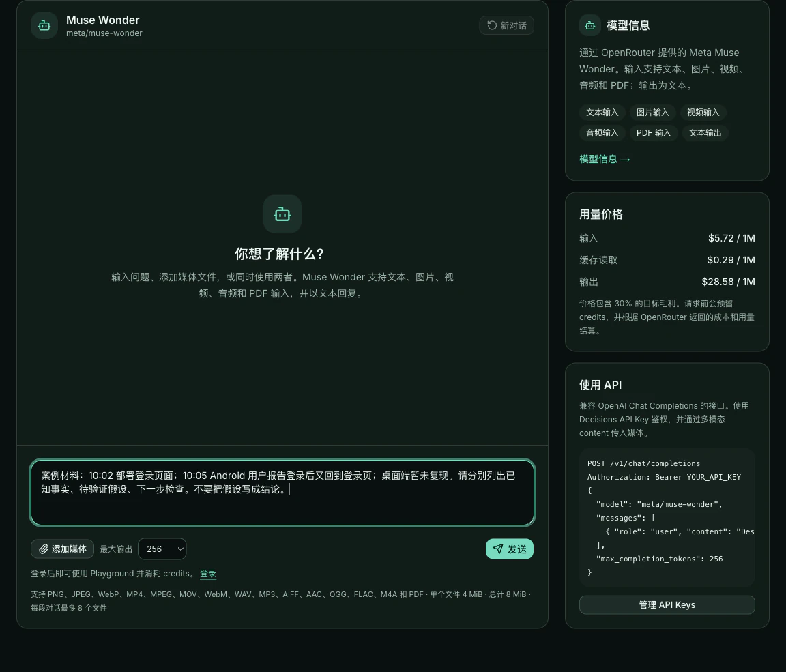
Task: Click the 使用 API heading
Action: (600, 385)
